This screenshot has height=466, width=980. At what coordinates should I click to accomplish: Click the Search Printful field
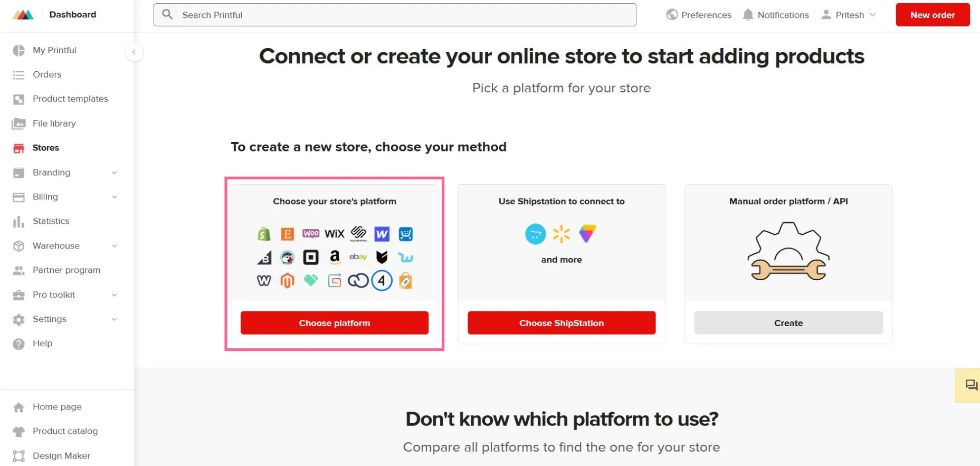[x=395, y=15]
